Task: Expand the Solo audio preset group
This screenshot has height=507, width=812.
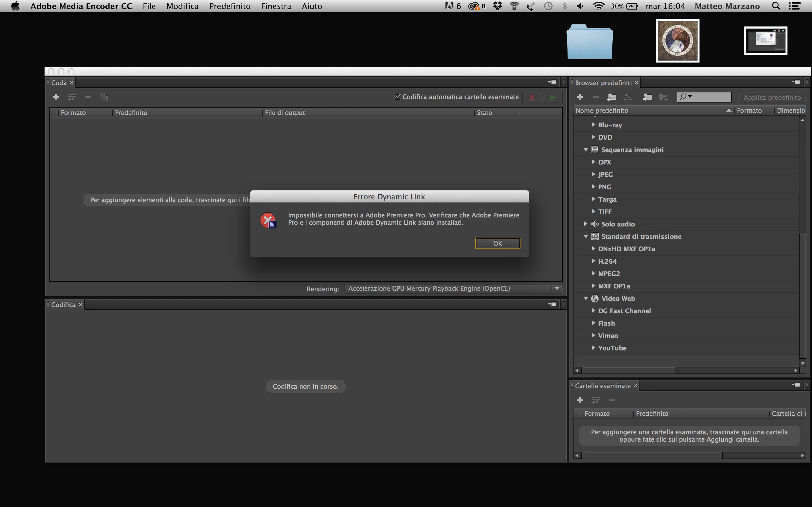Action: tap(586, 224)
